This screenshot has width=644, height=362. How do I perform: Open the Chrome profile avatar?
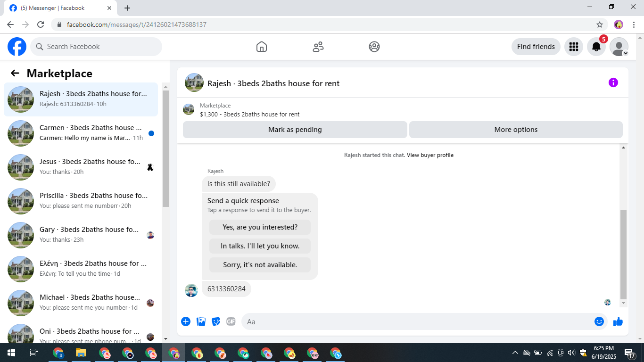click(x=619, y=25)
